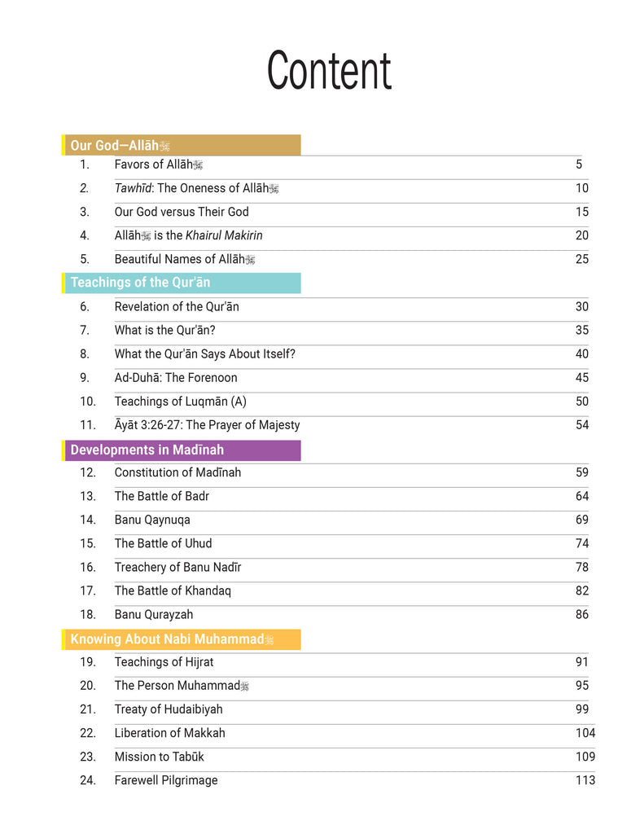Click page number 104 for Liberation of Makkah
Image resolution: width=644 pixels, height=834 pixels.
[x=585, y=733]
